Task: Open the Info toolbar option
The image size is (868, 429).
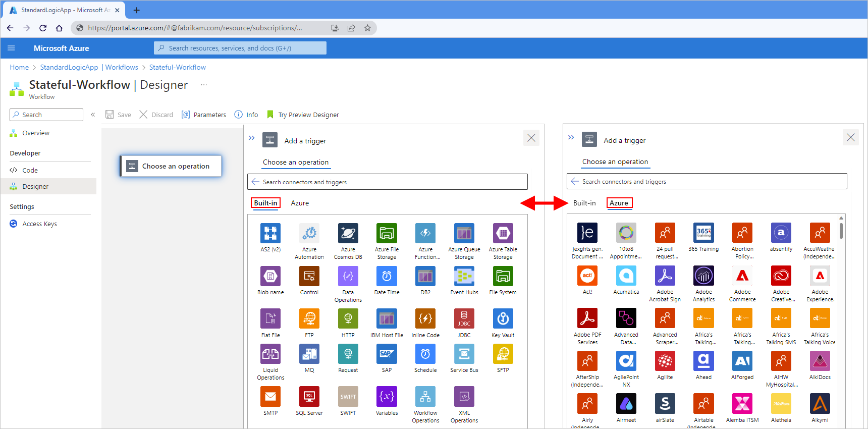Action: point(246,115)
